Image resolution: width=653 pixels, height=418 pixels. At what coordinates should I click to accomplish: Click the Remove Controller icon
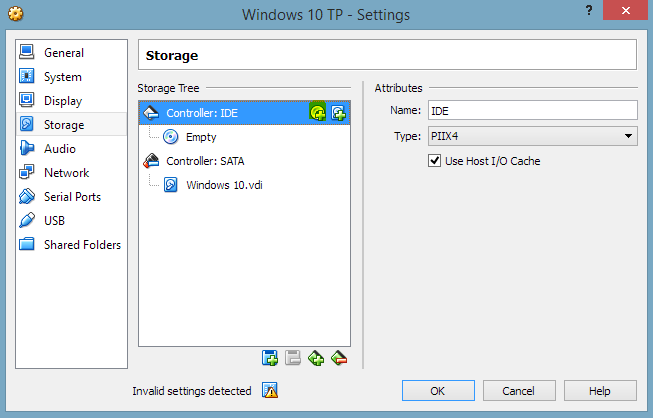pyautogui.click(x=293, y=358)
